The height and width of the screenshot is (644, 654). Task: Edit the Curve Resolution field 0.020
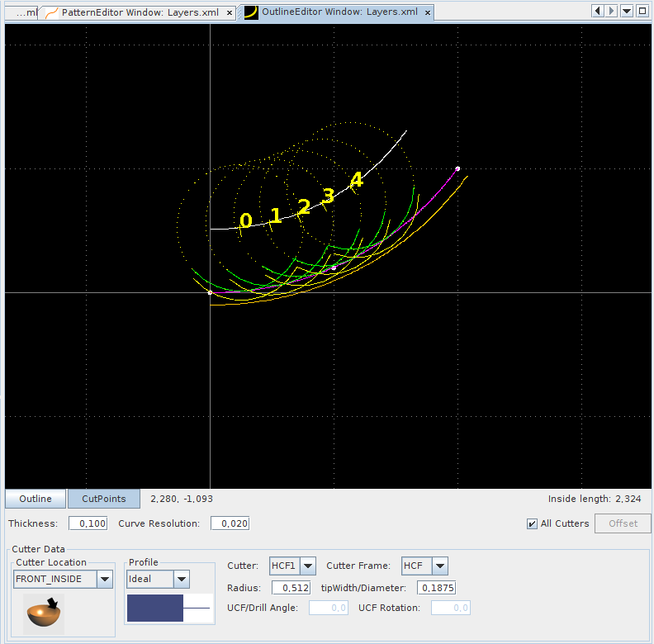230,523
